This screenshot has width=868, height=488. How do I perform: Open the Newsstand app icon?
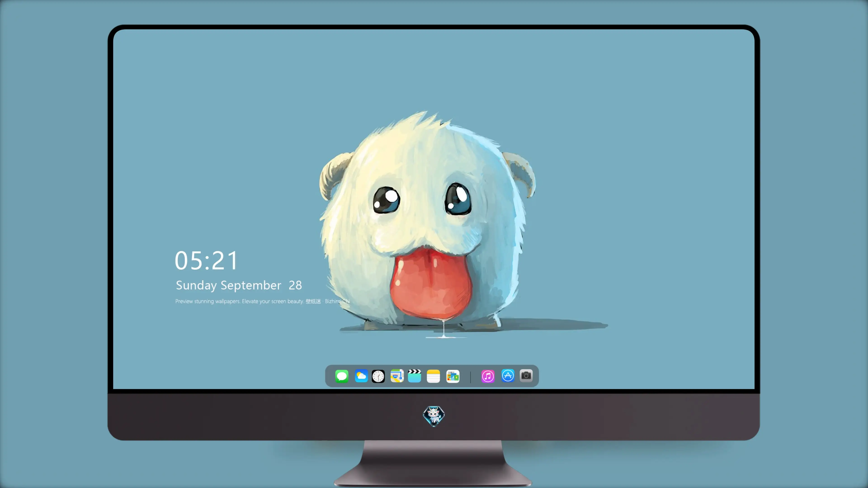point(453,376)
